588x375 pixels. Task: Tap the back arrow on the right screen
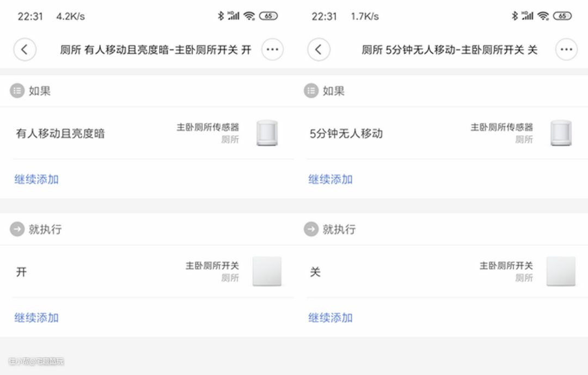tap(318, 50)
